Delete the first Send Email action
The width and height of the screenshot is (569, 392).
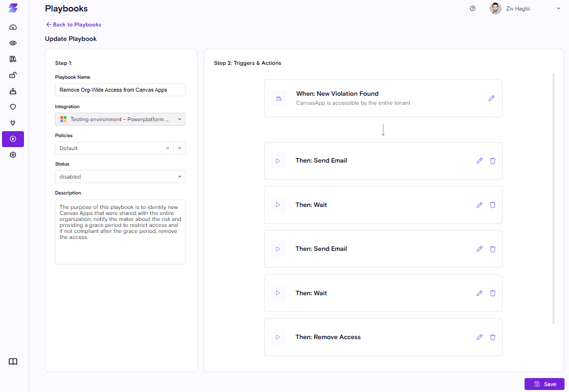click(x=493, y=161)
